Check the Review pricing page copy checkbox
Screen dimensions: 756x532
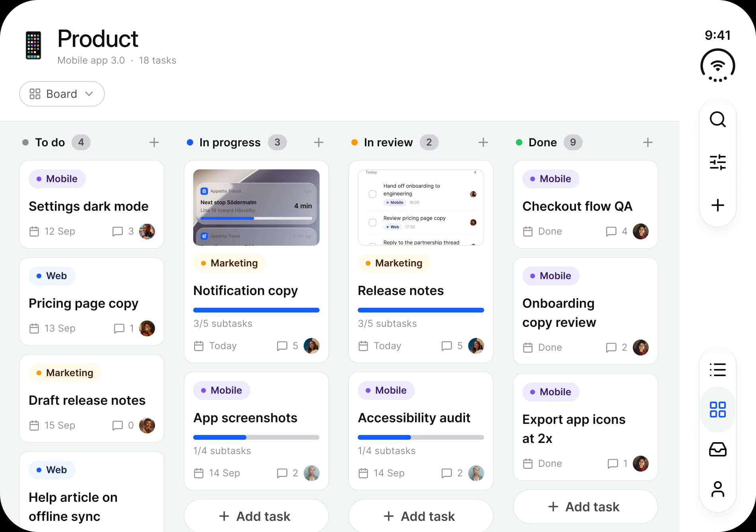tap(372, 222)
